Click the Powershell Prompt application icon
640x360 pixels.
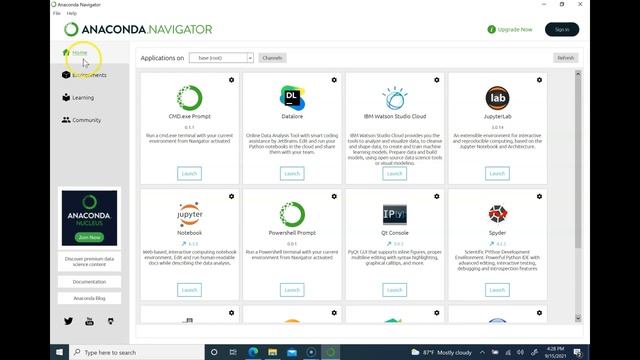tap(292, 214)
